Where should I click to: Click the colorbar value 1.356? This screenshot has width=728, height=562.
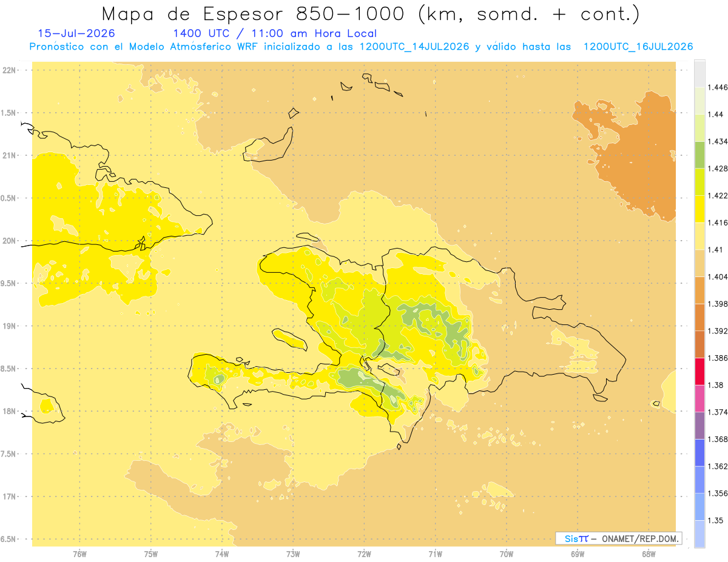[718, 493]
